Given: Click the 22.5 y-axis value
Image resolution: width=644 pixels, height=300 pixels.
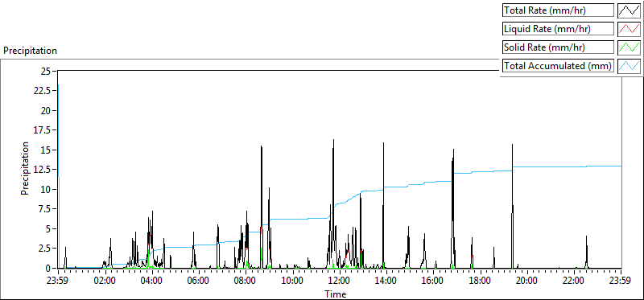Looking at the screenshot, I should (42, 91).
